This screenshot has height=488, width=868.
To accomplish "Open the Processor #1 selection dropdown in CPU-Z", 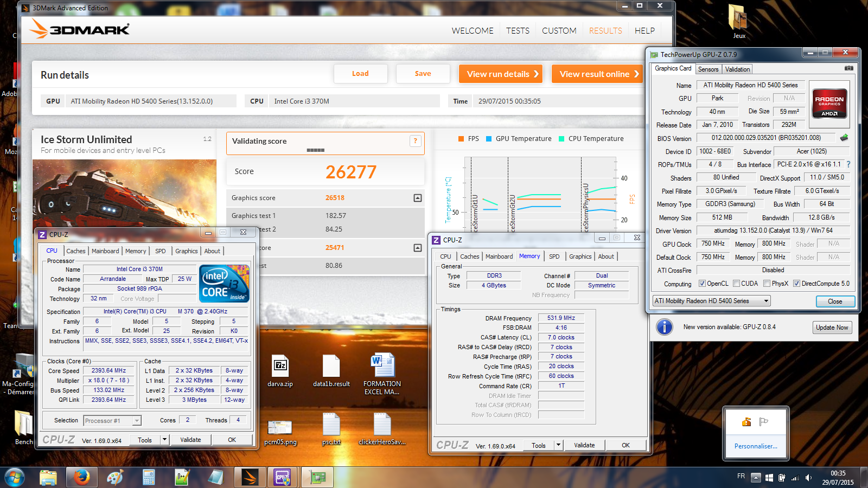I will tap(112, 420).
